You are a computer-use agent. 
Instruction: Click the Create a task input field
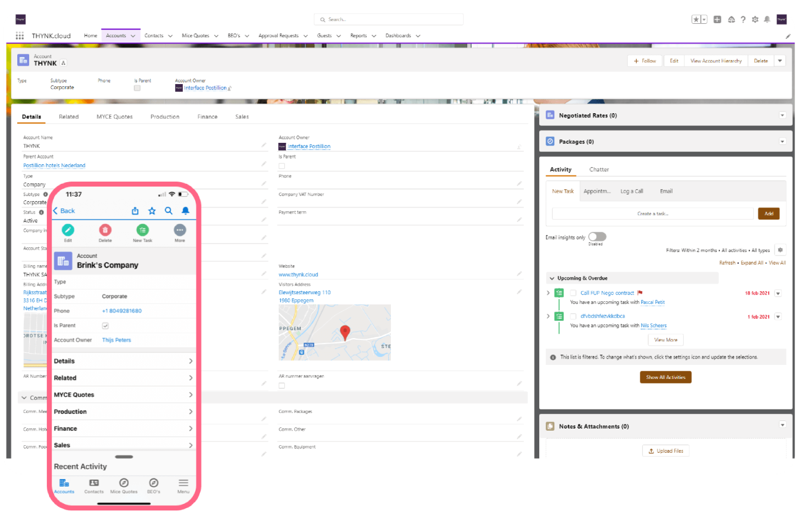tap(652, 214)
